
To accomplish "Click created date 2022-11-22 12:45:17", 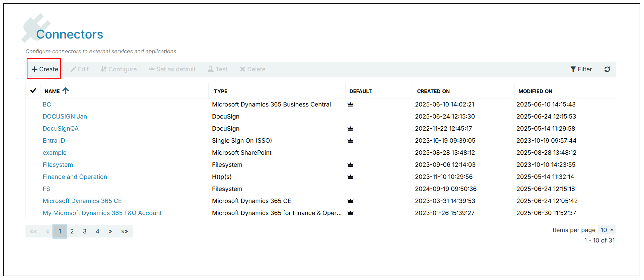I will (443, 129).
